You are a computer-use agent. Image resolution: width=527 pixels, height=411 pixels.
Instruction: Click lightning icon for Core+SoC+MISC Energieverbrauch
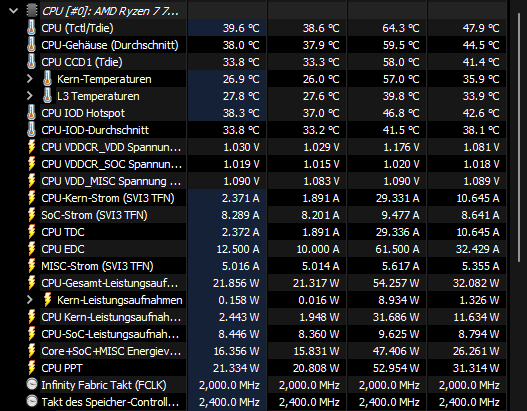tap(31, 351)
